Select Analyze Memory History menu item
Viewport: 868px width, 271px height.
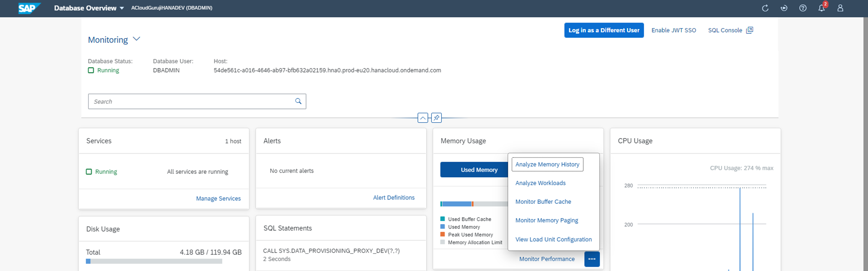click(x=547, y=164)
